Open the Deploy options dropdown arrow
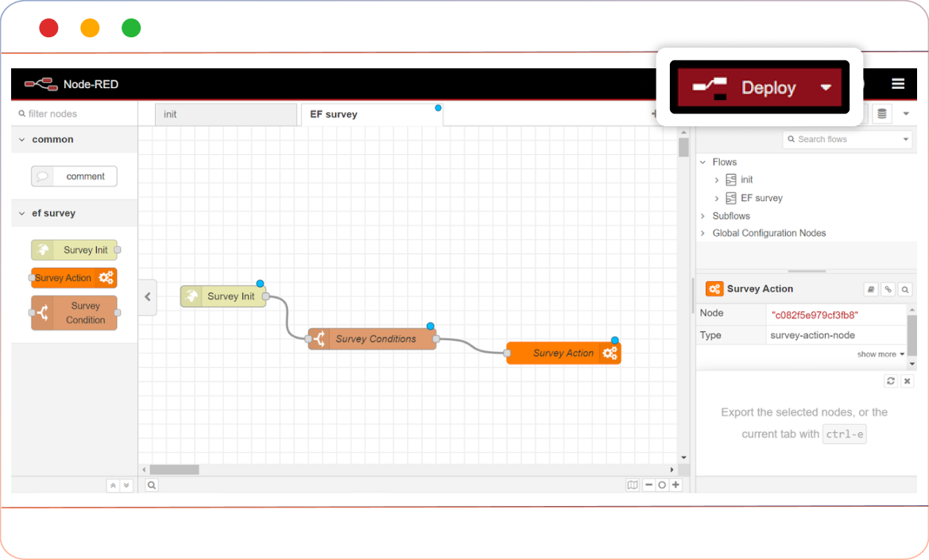The image size is (929, 560). [x=826, y=87]
